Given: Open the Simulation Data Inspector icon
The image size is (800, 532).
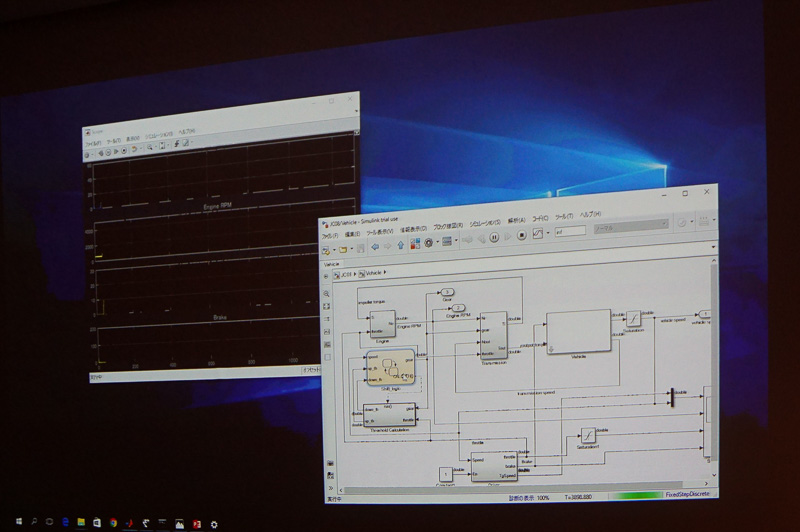Looking at the screenshot, I should pyautogui.click(x=538, y=234).
